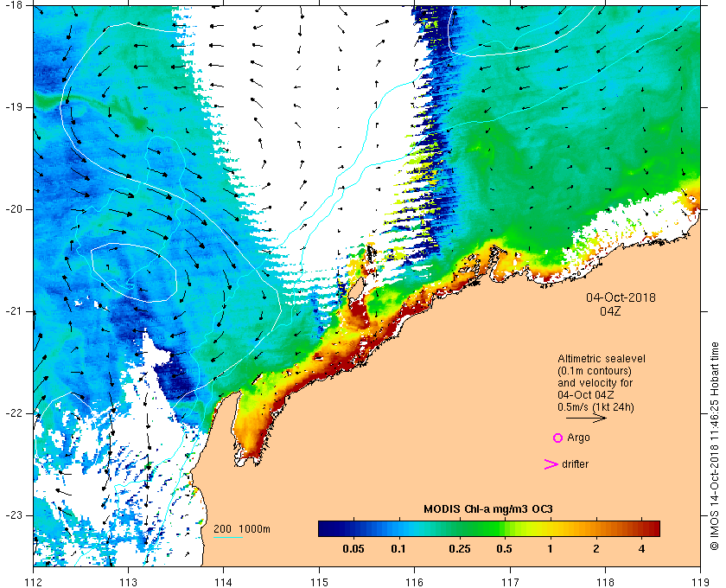Screen dimensions: 726x588
Task: Click the IMOS copyright timestamp text
Action: (x=715, y=445)
